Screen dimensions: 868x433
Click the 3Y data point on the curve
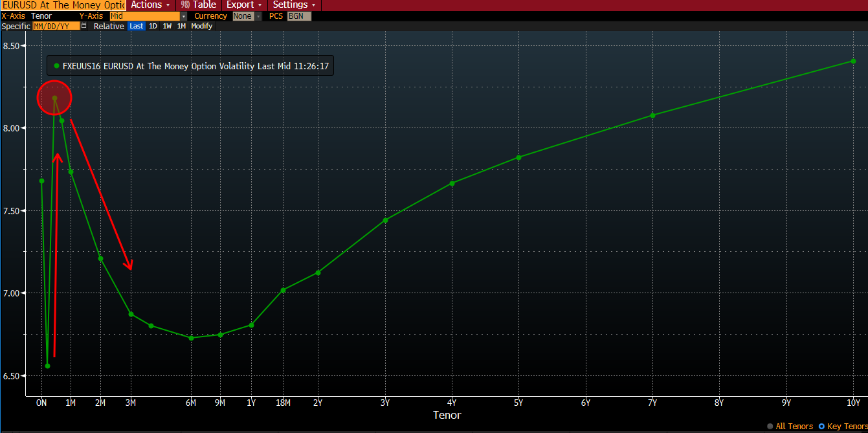[385, 220]
